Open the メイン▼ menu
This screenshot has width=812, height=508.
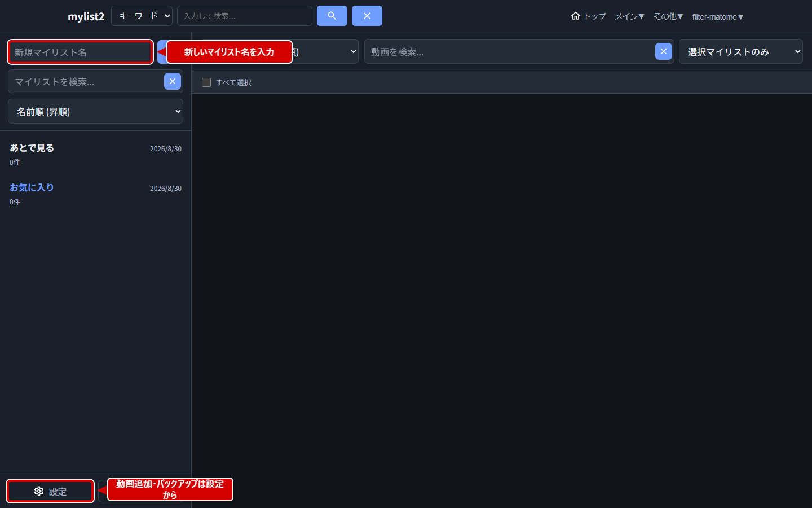point(629,16)
